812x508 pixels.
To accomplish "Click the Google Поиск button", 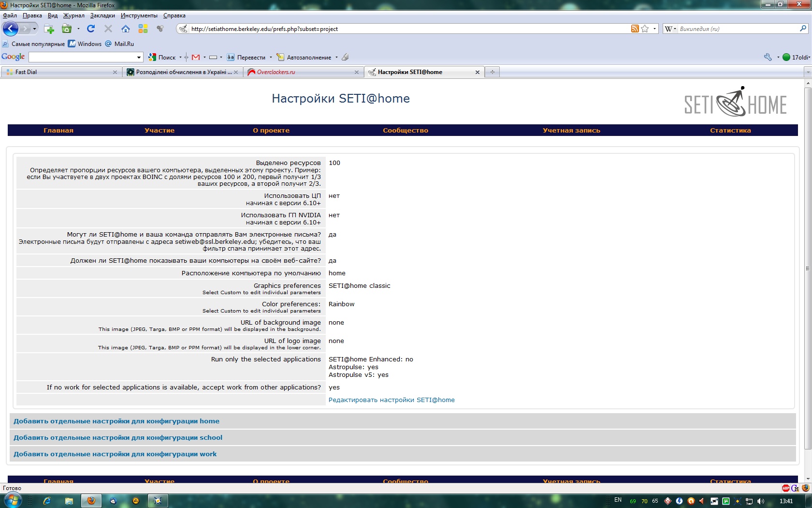I will (x=162, y=57).
